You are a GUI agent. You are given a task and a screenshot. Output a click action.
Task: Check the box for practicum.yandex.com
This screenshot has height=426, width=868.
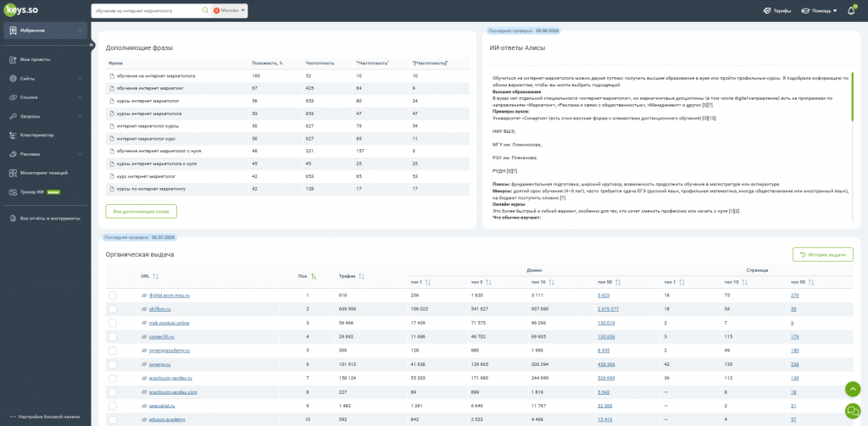[x=113, y=392]
